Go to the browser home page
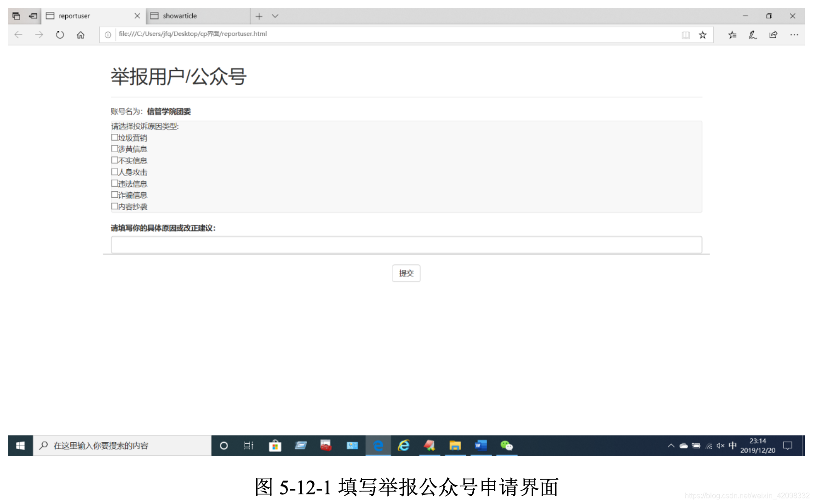 [x=80, y=34]
